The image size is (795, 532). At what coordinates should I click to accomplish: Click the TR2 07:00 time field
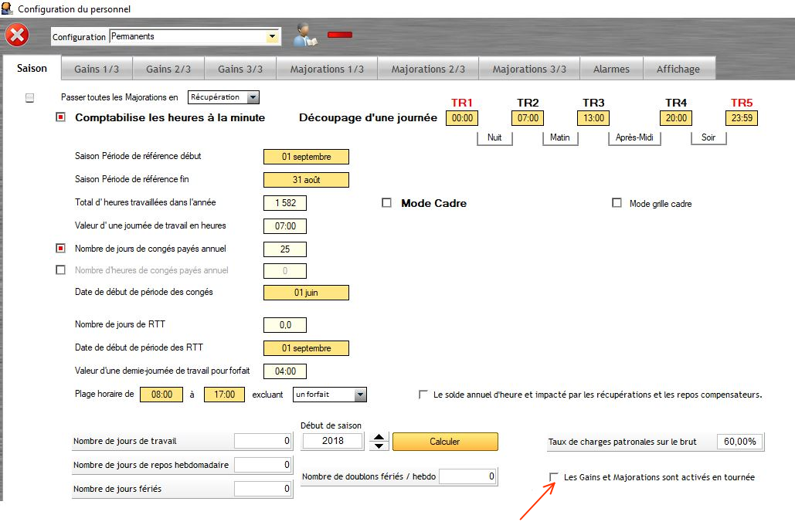(x=527, y=118)
